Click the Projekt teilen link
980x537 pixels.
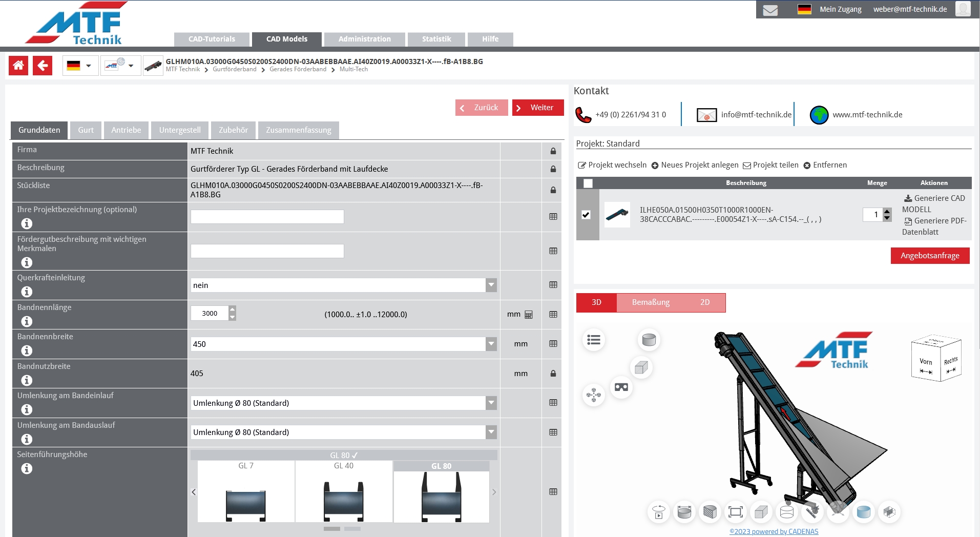coord(770,165)
